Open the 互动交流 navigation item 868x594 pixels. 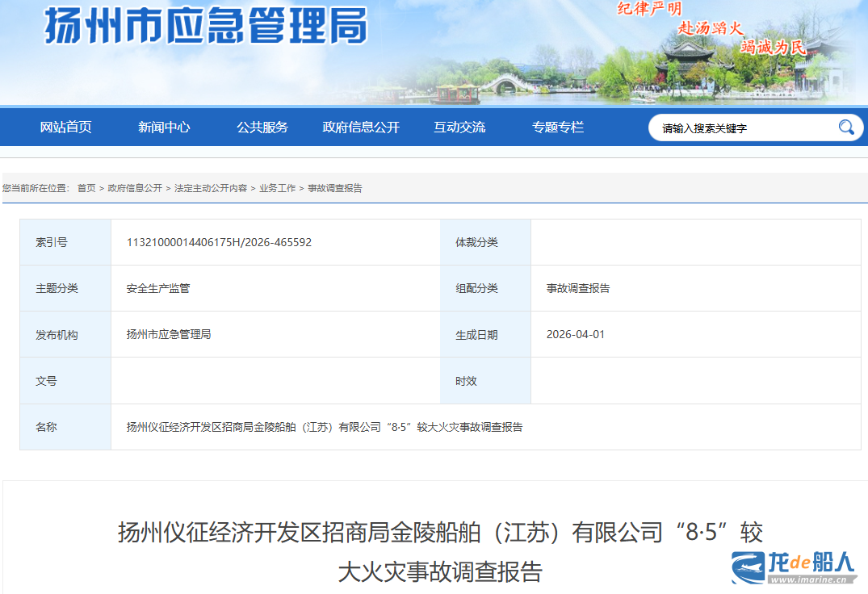pyautogui.click(x=459, y=128)
